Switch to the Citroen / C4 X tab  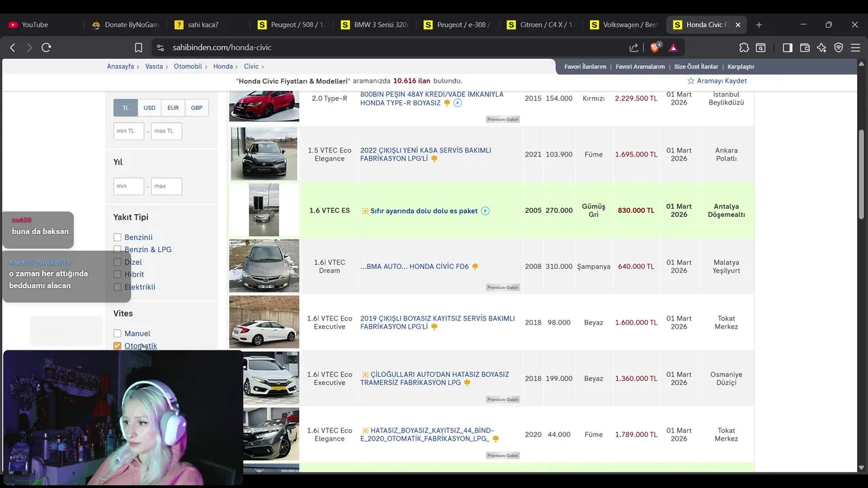(x=540, y=24)
